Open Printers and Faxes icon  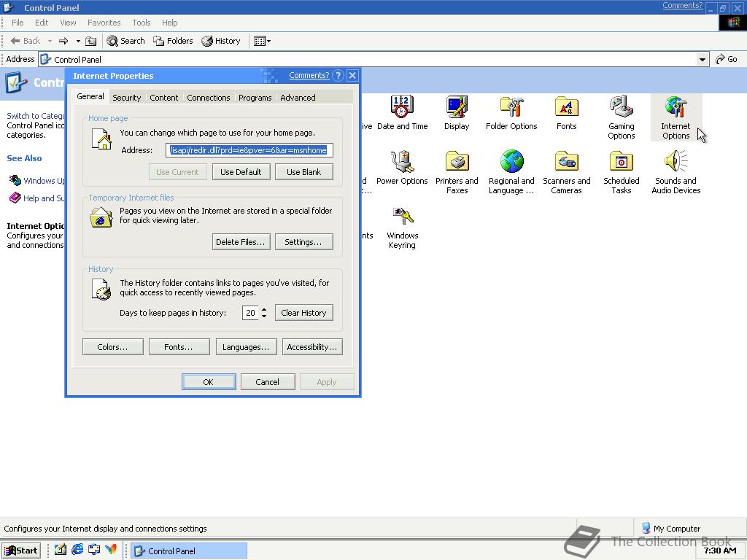[x=457, y=172]
